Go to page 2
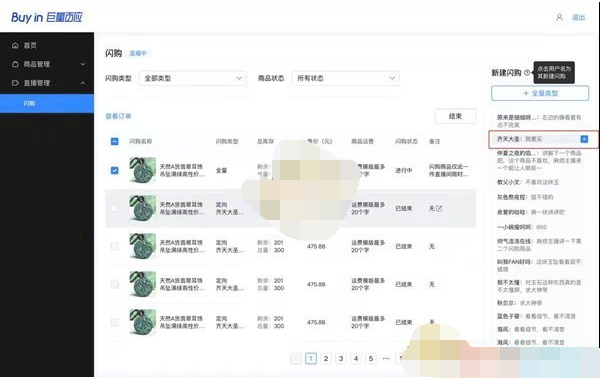Viewport: 600px width, 378px height. [x=326, y=358]
